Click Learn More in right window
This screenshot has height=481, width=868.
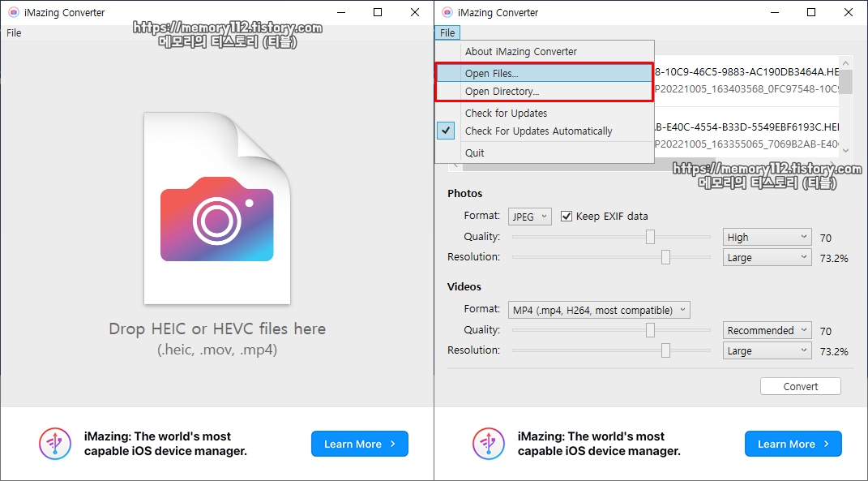pos(793,444)
